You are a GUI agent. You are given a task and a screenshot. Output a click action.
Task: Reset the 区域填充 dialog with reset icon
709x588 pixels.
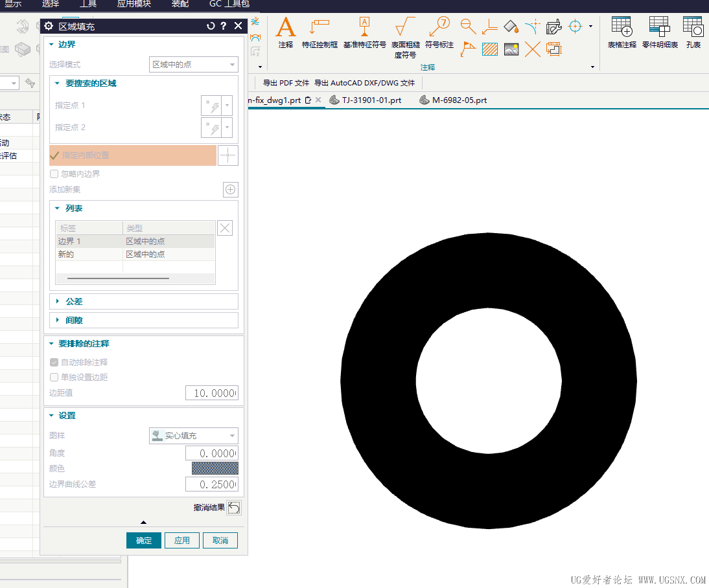[211, 26]
